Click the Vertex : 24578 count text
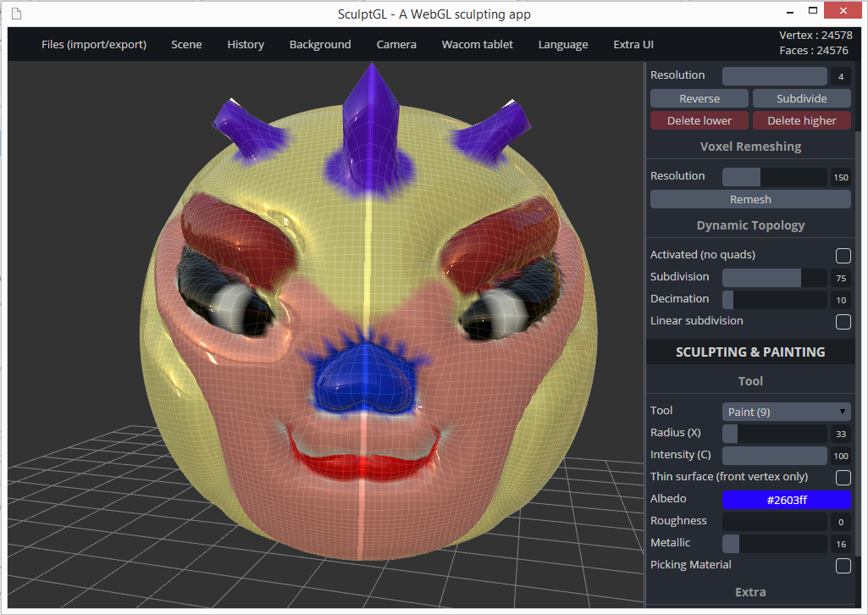Viewport: 868px width, 615px height. tap(815, 35)
